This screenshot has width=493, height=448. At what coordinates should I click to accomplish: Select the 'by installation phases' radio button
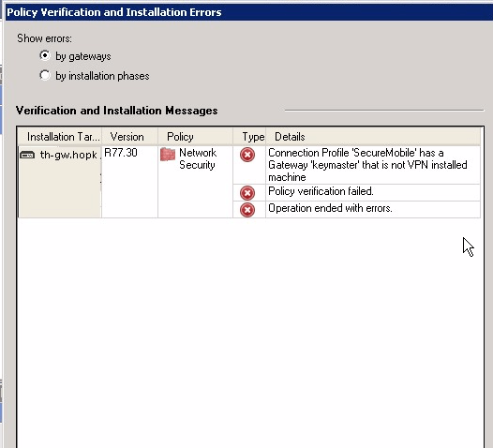[x=45, y=75]
